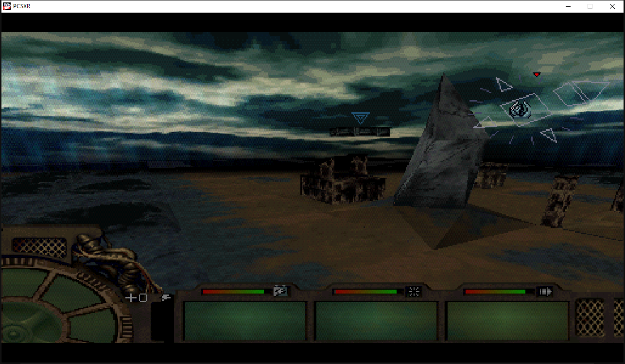625x364 pixels.
Task: Minimize the PCSXR window
Action: [568, 6]
